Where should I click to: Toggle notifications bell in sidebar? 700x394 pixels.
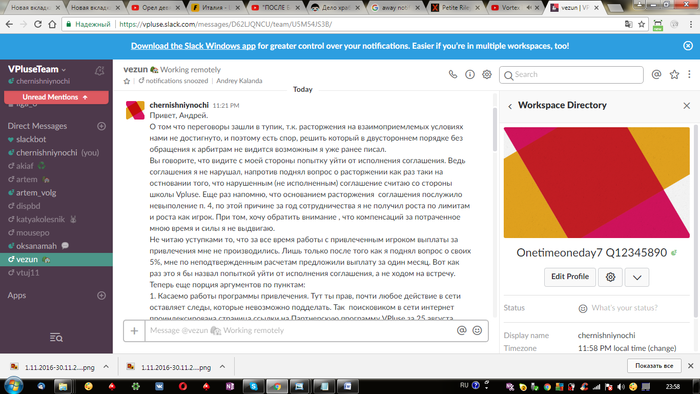coord(100,71)
